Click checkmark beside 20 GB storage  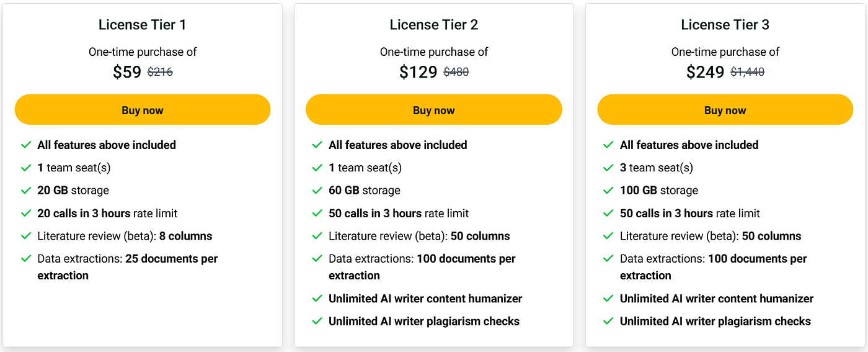pos(26,191)
